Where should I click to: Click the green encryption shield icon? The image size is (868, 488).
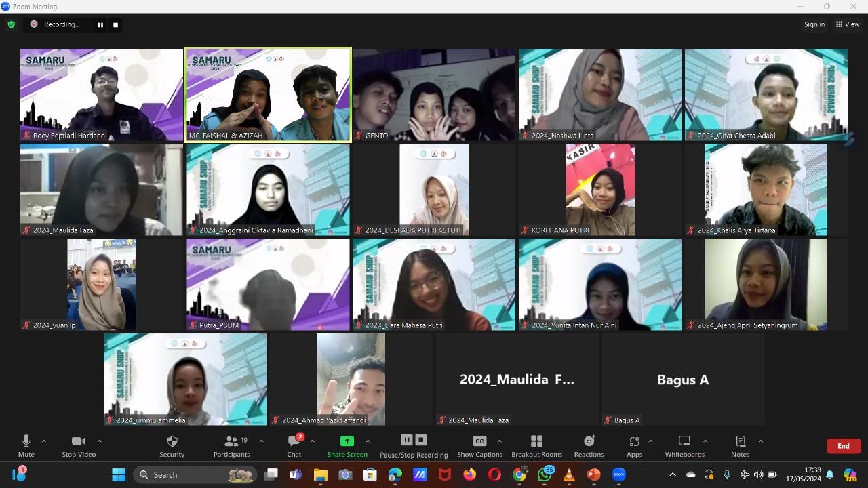tap(12, 24)
